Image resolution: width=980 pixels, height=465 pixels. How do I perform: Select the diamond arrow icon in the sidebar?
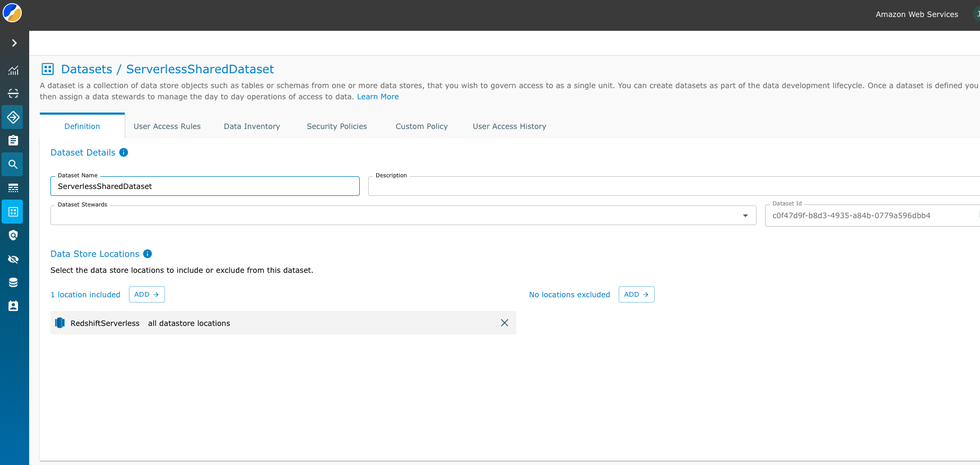coord(13,117)
